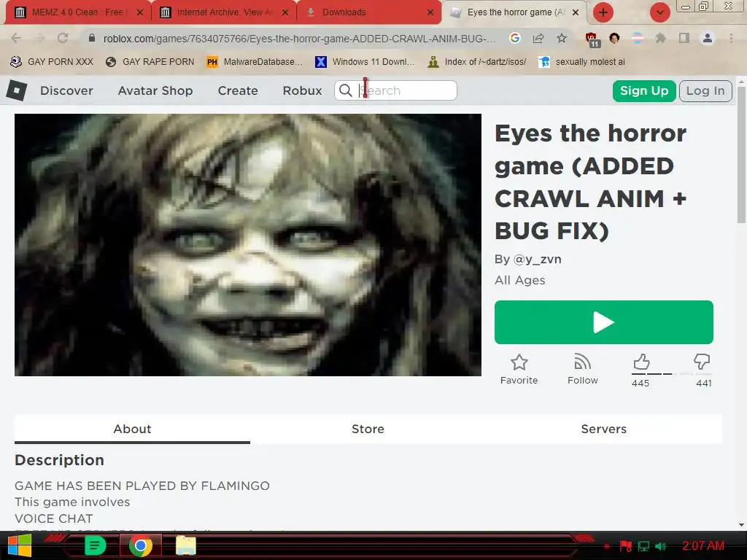Viewport: 747px width, 560px height.
Task: Click the Google icon in the address bar
Action: (x=514, y=38)
